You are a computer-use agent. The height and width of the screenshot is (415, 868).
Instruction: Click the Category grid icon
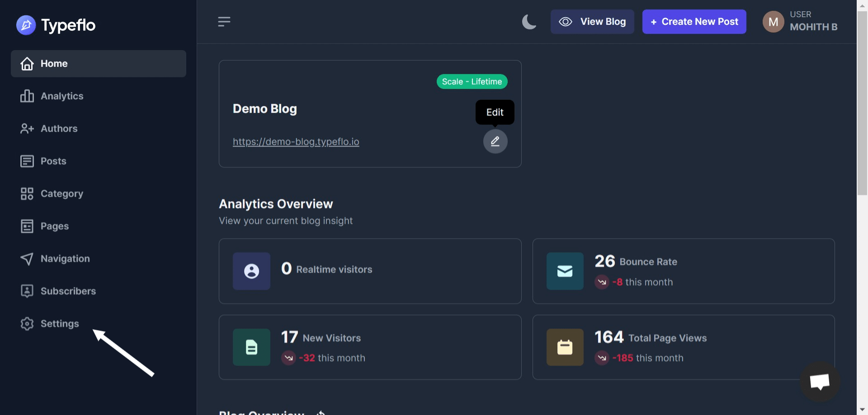tap(27, 193)
